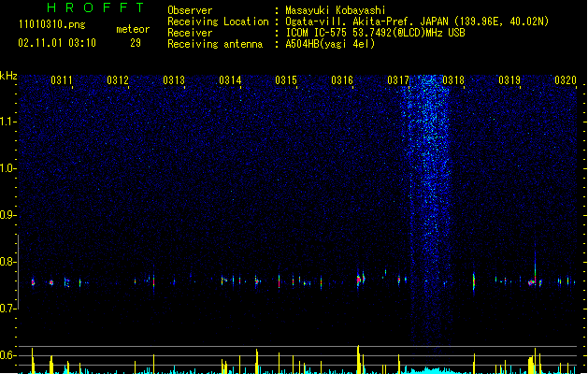Image resolution: width=588 pixels, height=374 pixels.
Task: Click the meteor count 29
Action: (x=136, y=43)
